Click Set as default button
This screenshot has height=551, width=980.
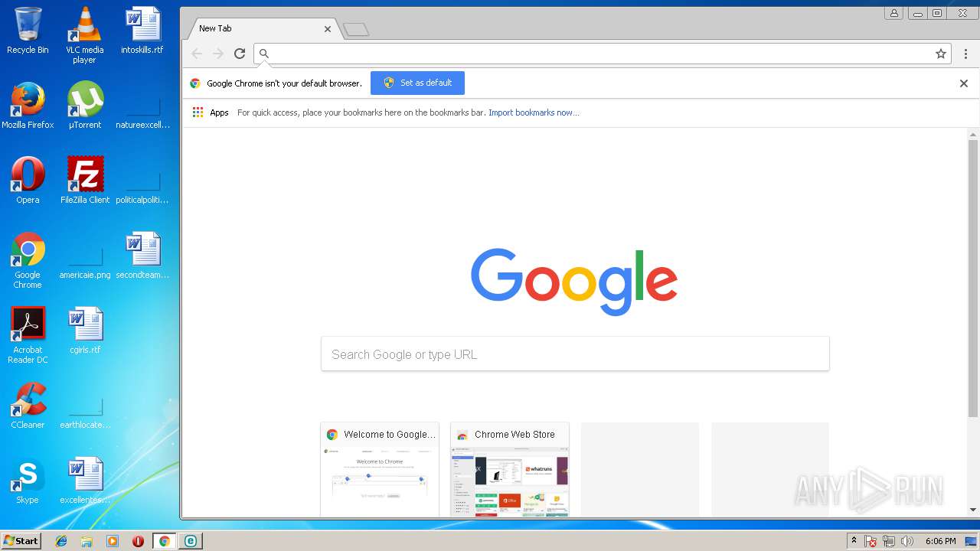(x=417, y=83)
